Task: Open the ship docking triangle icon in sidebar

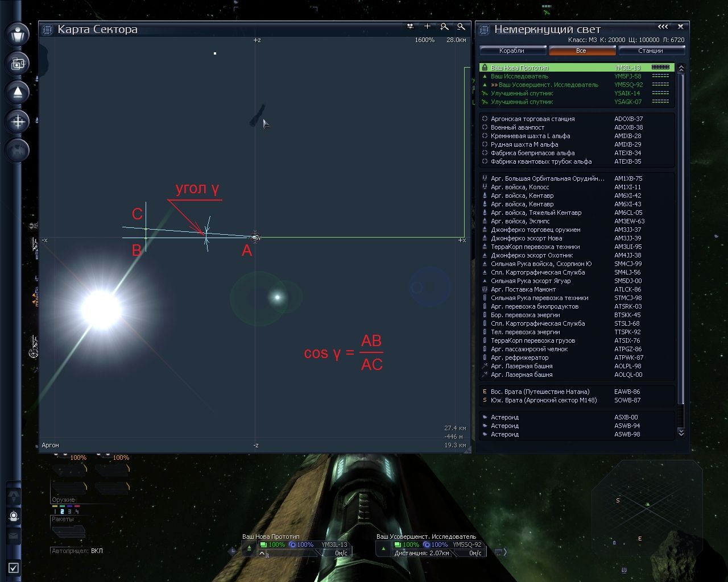Action: 18,92
